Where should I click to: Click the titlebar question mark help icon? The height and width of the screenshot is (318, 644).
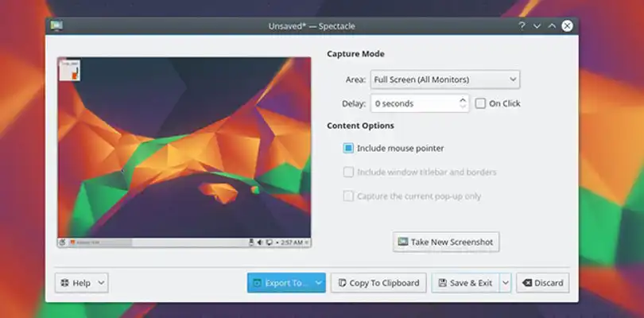point(522,26)
